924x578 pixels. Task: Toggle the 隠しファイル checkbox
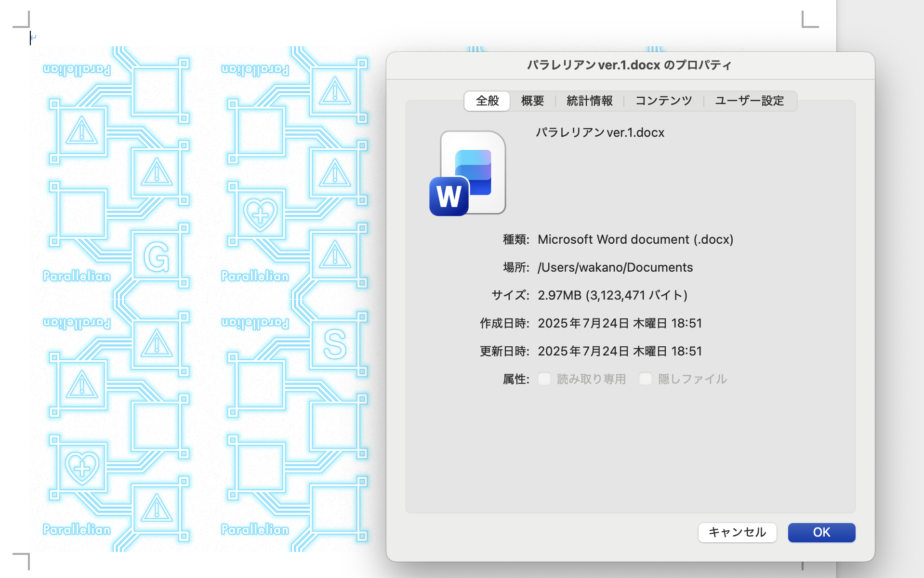pyautogui.click(x=646, y=379)
